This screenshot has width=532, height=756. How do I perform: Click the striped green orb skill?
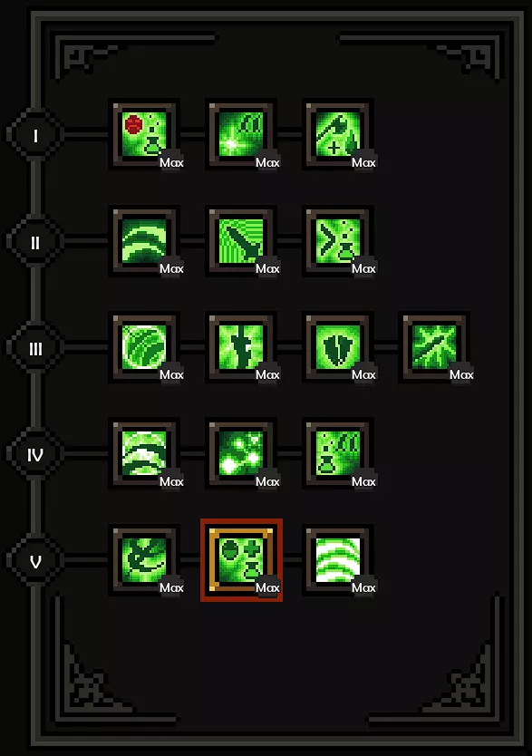pyautogui.click(x=144, y=347)
